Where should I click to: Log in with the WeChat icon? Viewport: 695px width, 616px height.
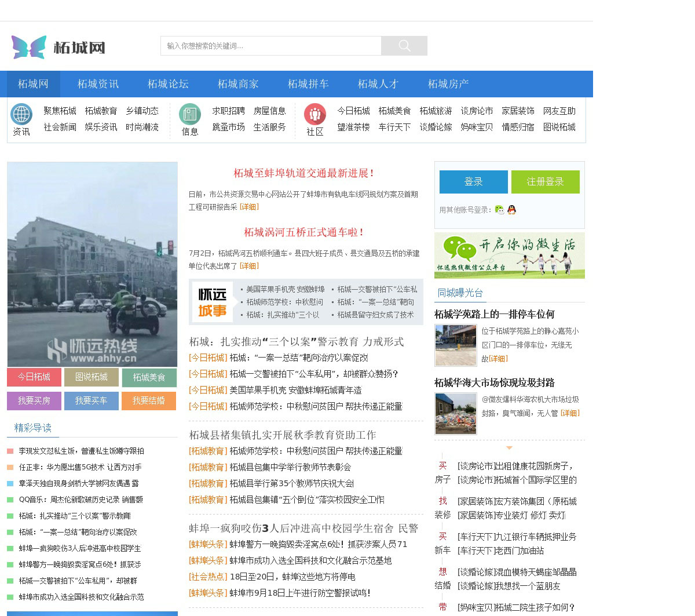(x=499, y=210)
